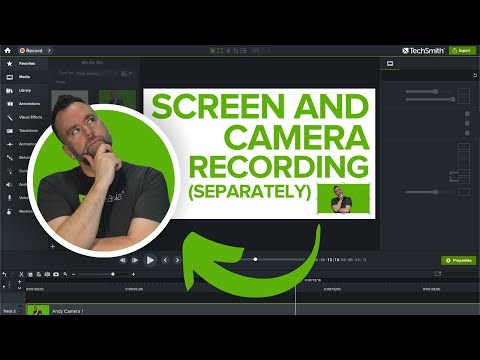The image size is (480, 360).
Task: Open the Home screen icon
Action: tap(8, 51)
